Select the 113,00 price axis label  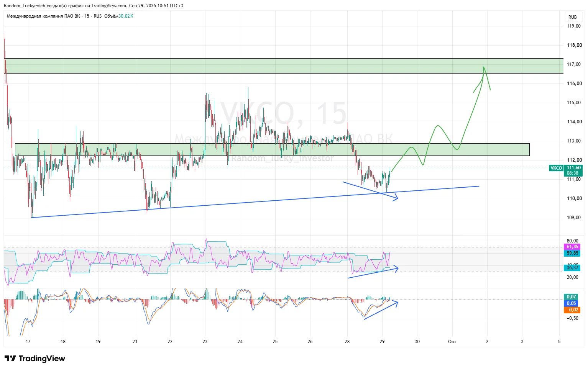click(574, 141)
